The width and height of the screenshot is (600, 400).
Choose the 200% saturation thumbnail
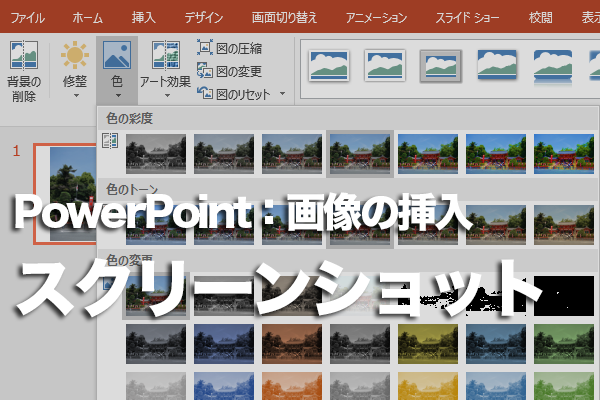tap(428, 154)
